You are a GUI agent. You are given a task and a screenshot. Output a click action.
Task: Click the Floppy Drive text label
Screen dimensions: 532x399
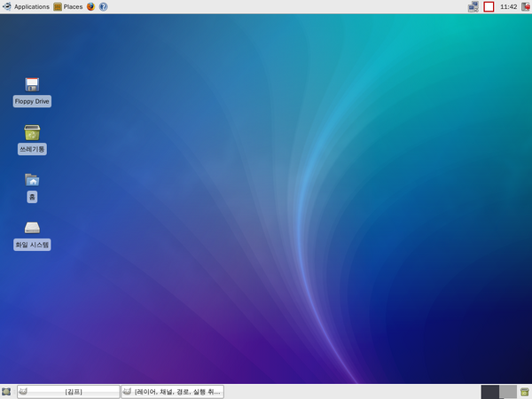pyautogui.click(x=32, y=101)
